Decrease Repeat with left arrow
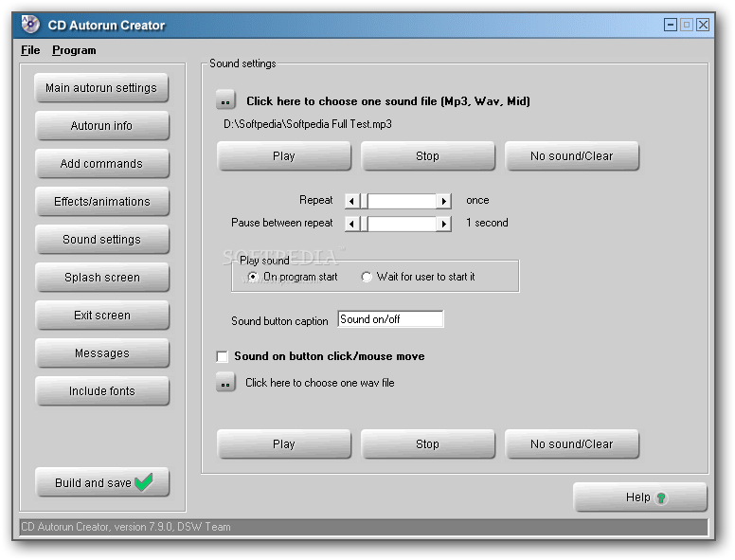This screenshot has height=560, width=735. [351, 201]
